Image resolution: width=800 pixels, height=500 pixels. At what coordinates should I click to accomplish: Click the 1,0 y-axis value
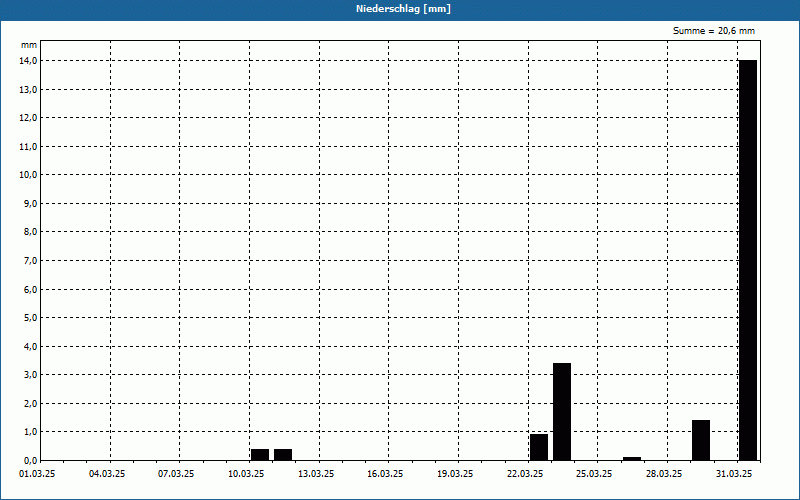(x=29, y=432)
